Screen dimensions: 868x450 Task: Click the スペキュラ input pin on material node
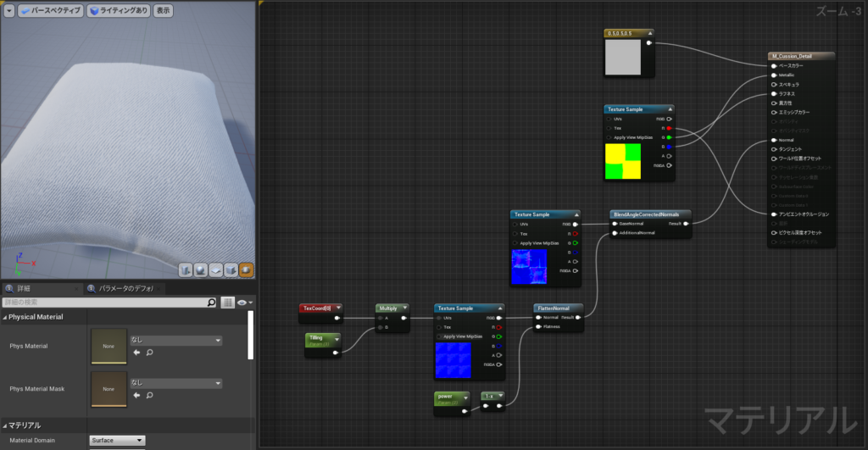click(774, 85)
